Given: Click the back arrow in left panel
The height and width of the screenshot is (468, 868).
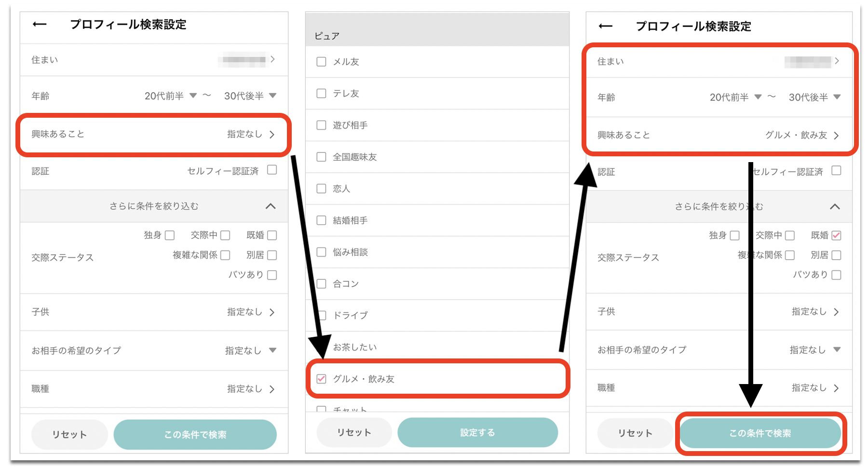Looking at the screenshot, I should click(40, 25).
